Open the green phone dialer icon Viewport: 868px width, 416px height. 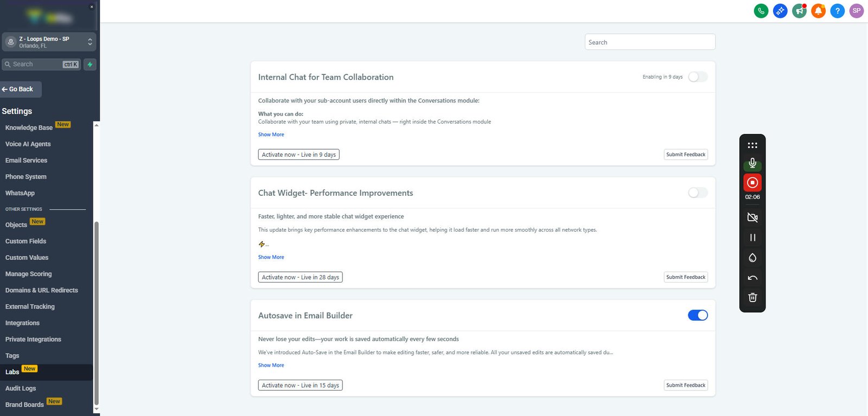click(761, 10)
